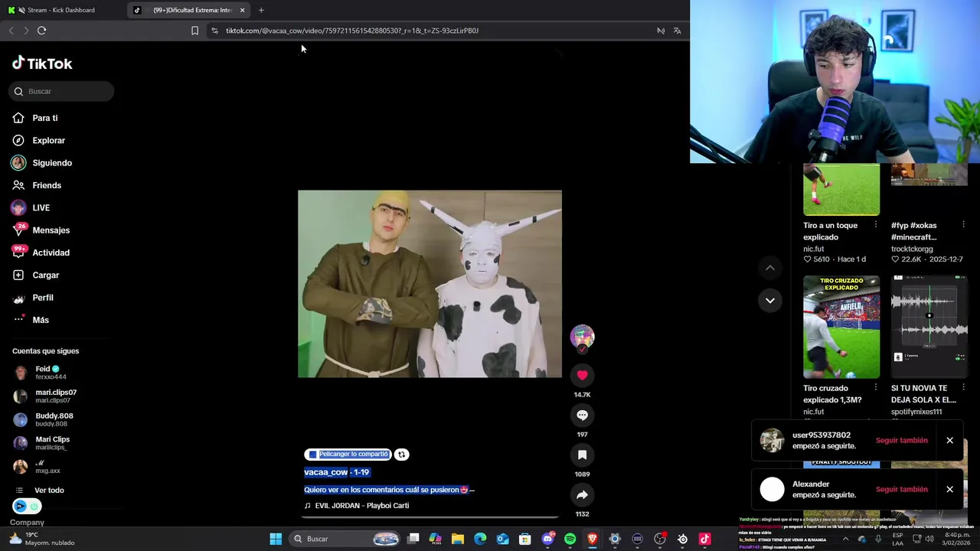This screenshot has width=980, height=551.
Task: Open the trocktckorgg channel link
Action: pyautogui.click(x=912, y=249)
